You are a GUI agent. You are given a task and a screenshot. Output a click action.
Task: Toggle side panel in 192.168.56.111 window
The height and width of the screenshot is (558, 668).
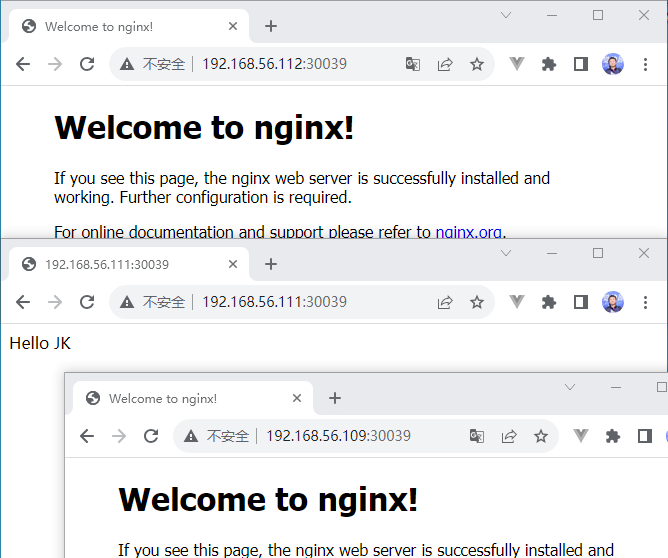pyautogui.click(x=581, y=302)
